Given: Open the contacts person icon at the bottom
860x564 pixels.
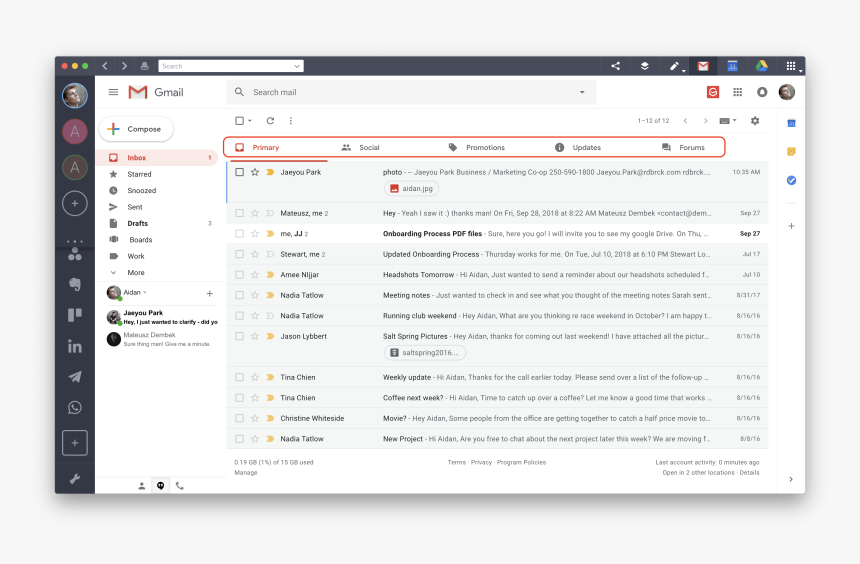Looking at the screenshot, I should point(142,486).
